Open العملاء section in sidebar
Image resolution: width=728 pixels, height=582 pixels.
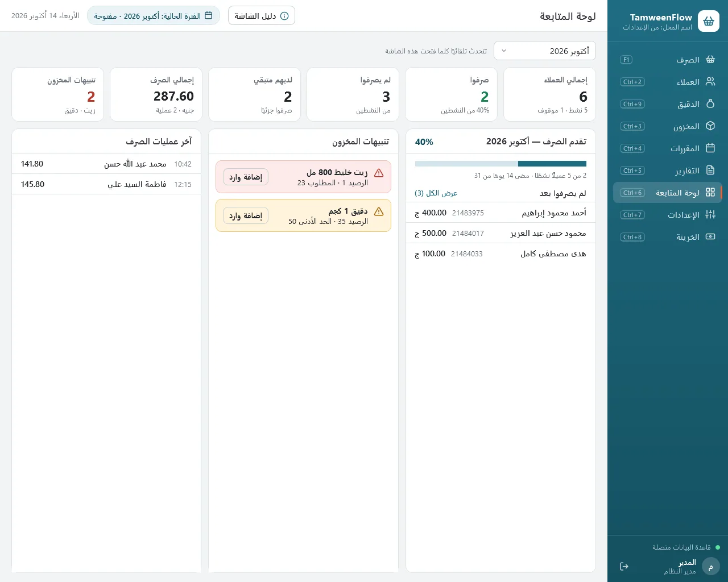pos(668,82)
